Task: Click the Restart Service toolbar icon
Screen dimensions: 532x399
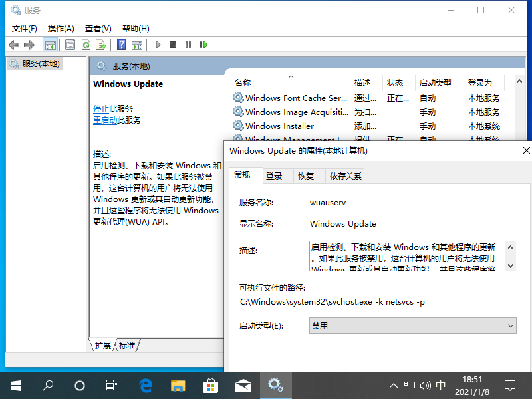Action: 203,45
